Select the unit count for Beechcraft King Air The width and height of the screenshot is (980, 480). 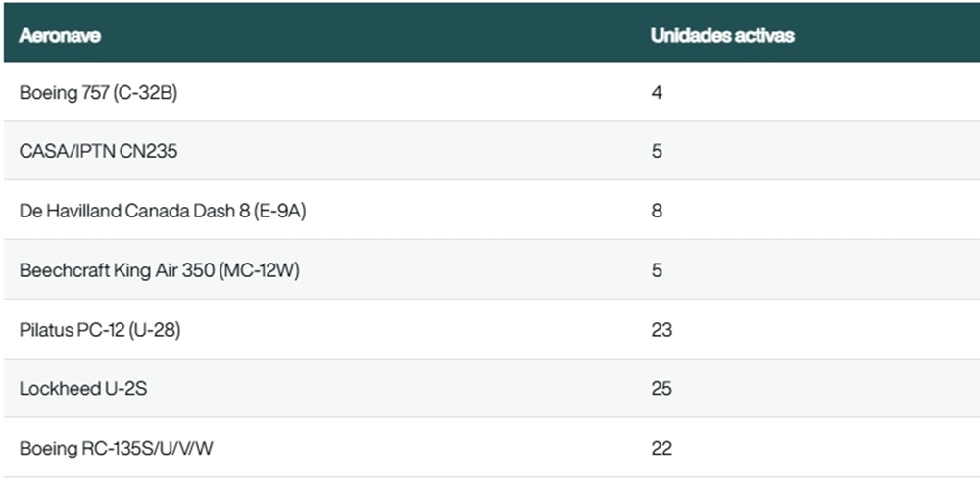pos(657,270)
